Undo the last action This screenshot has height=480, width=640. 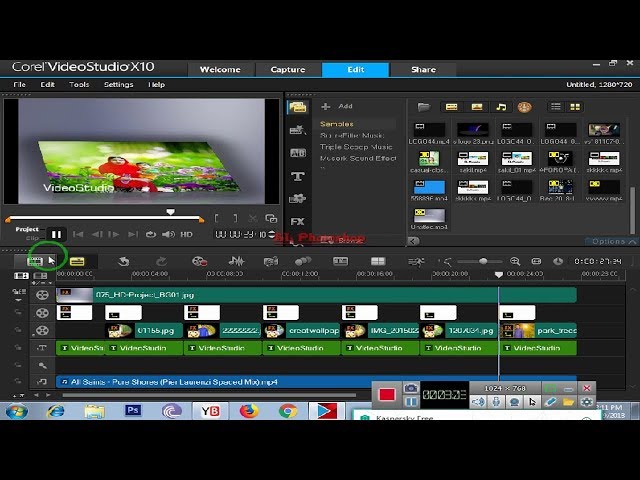point(123,261)
